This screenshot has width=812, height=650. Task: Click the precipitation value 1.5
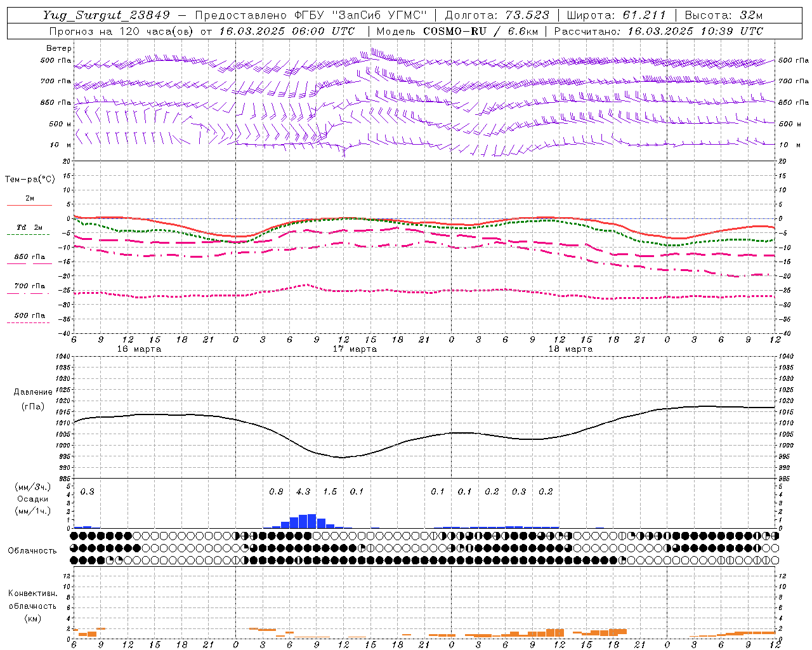click(330, 491)
